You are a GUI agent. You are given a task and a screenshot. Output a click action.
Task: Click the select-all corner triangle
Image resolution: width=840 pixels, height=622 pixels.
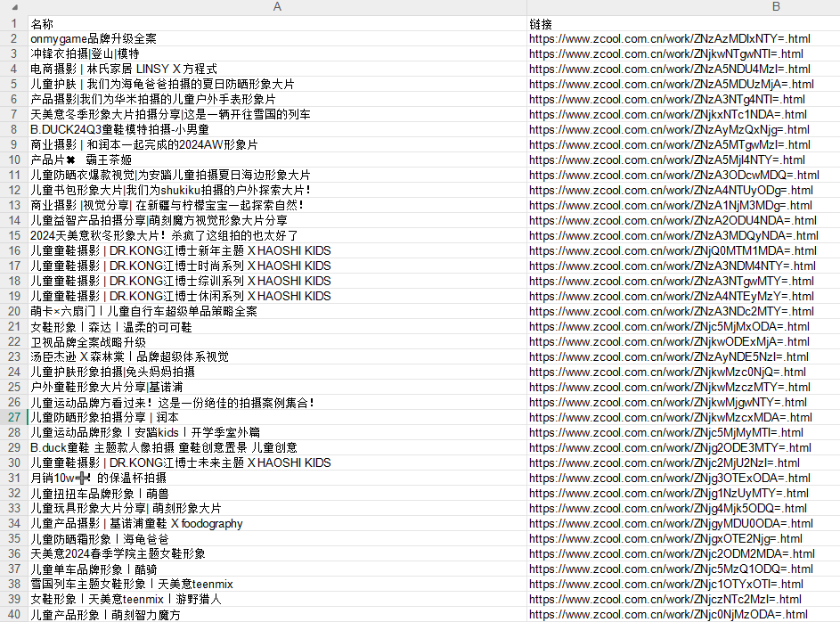pyautogui.click(x=14, y=7)
